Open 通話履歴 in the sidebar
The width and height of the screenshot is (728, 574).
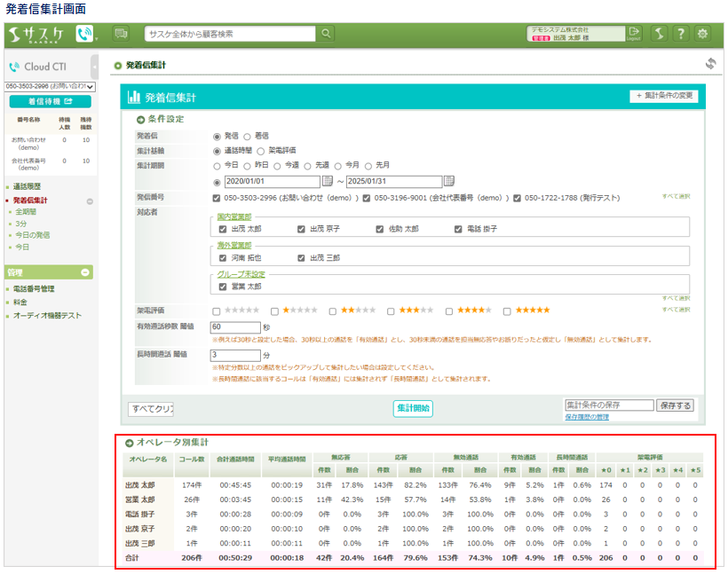[x=27, y=186]
